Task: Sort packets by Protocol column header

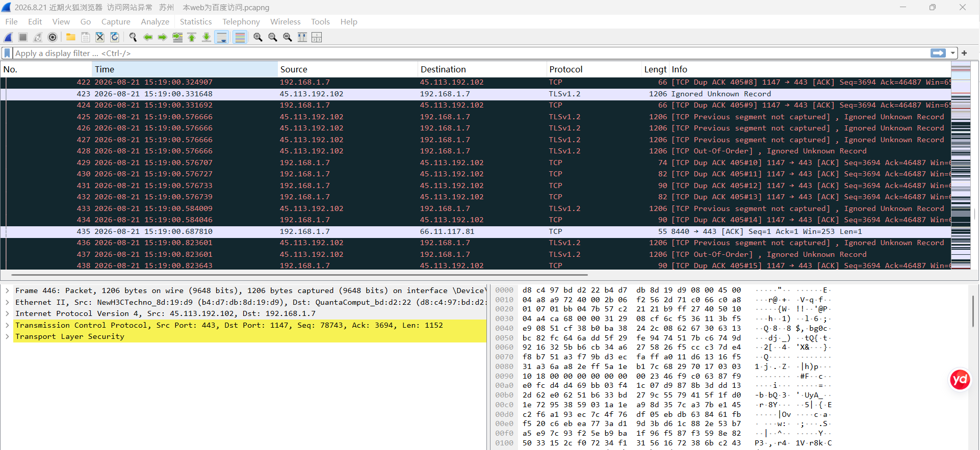Action: [x=594, y=69]
